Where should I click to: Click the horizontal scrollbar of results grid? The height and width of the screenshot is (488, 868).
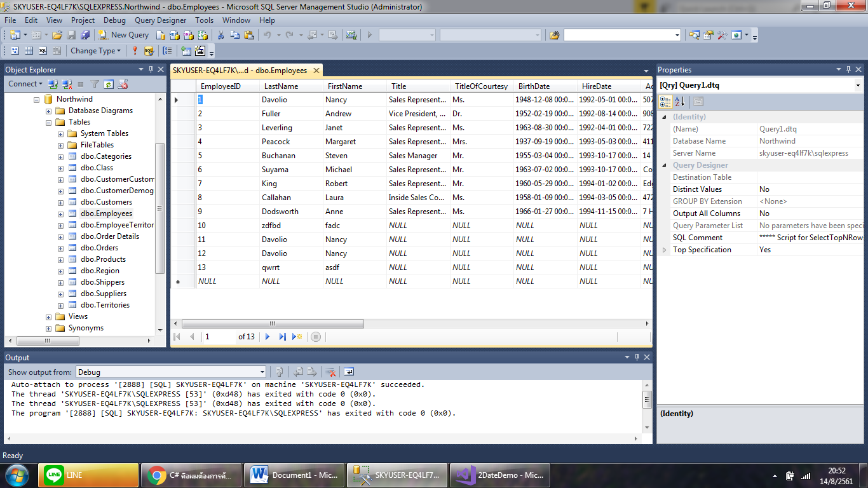273,323
